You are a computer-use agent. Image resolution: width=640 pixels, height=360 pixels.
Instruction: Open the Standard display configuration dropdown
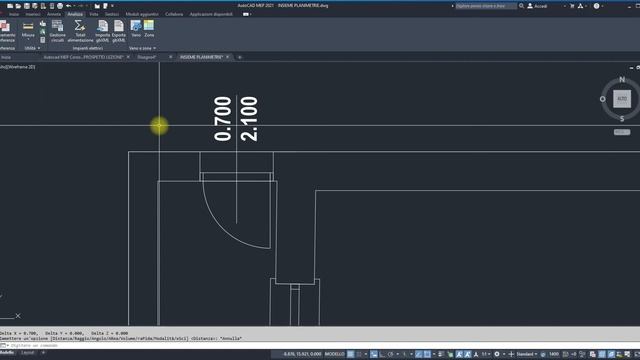[x=527, y=354]
